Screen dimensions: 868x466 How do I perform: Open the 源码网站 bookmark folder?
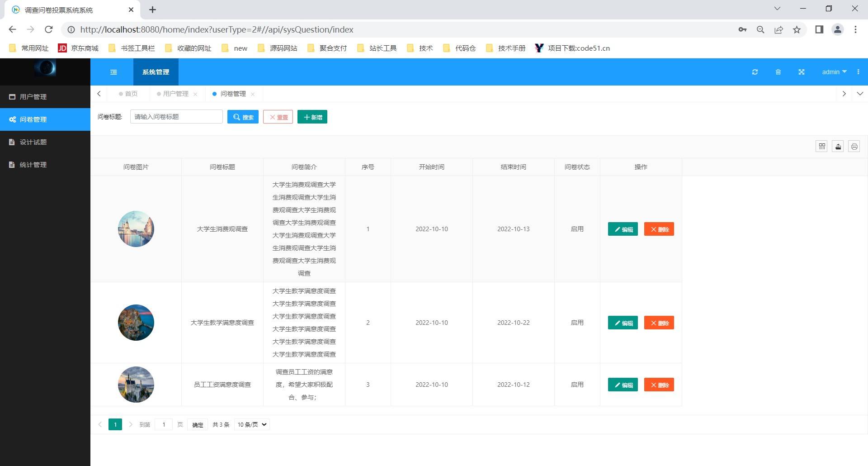point(278,48)
